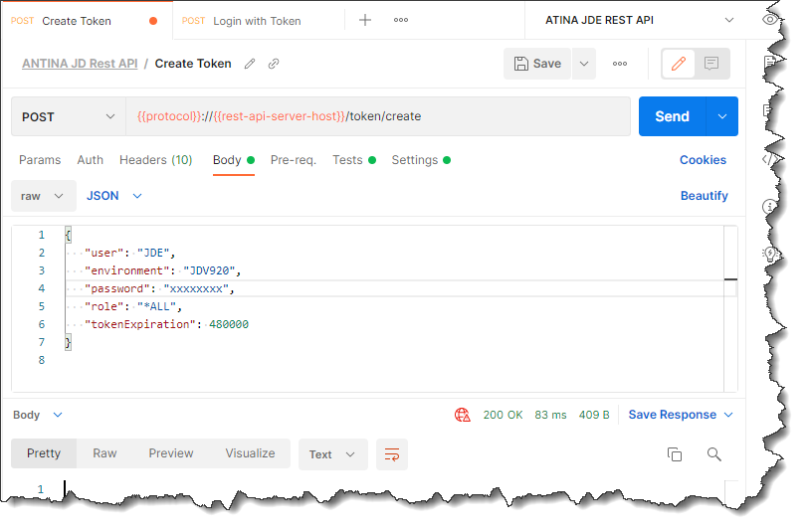Image resolution: width=809 pixels, height=532 pixels.
Task: Open the Cookies link
Action: [703, 160]
